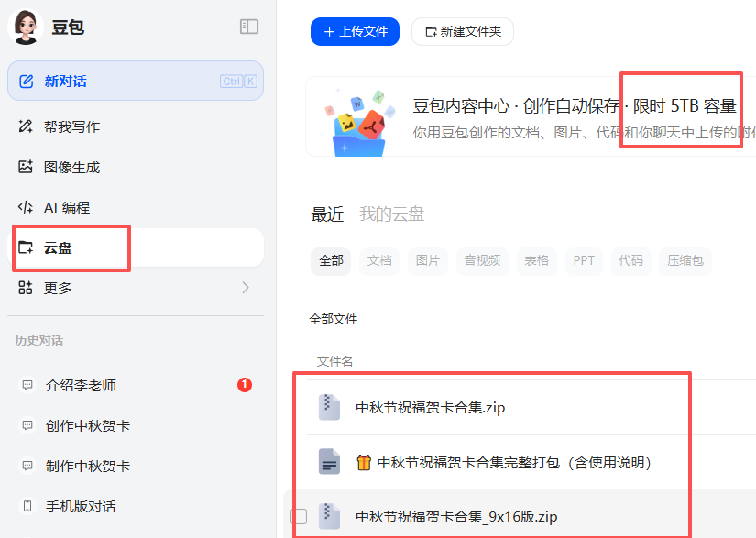Click the 上传文件 upload button

(x=355, y=31)
